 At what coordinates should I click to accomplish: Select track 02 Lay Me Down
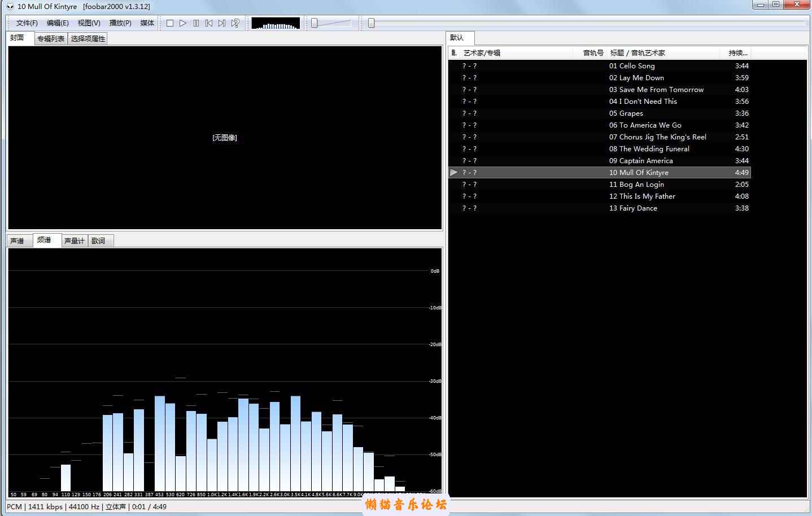[600, 78]
